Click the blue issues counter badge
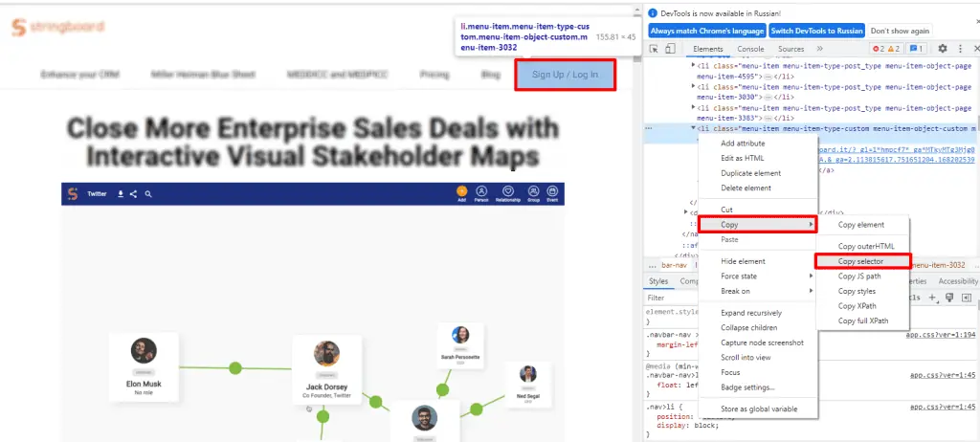This screenshot has height=442, width=980. coord(916,49)
